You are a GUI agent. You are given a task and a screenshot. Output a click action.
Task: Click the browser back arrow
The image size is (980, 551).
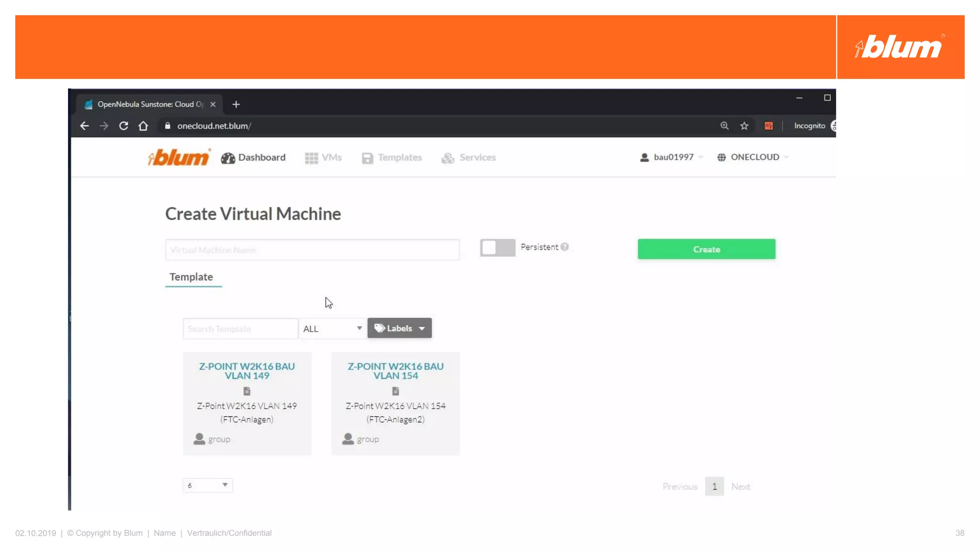85,126
